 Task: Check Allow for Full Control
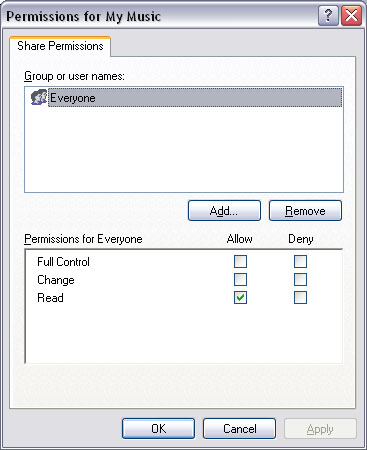click(240, 262)
